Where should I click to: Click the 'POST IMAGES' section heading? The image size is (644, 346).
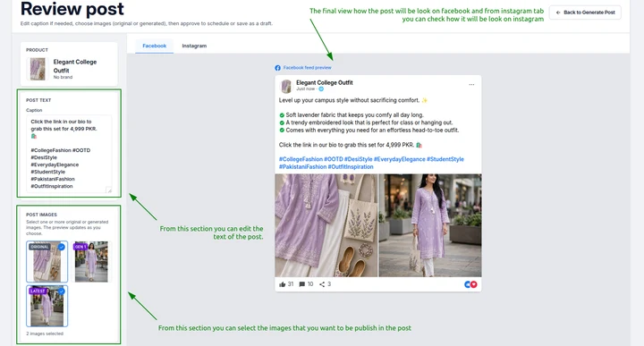[41, 215]
